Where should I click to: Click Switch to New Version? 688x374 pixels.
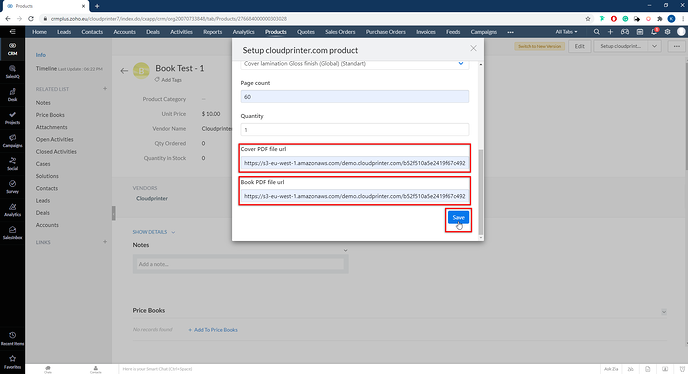coord(539,46)
